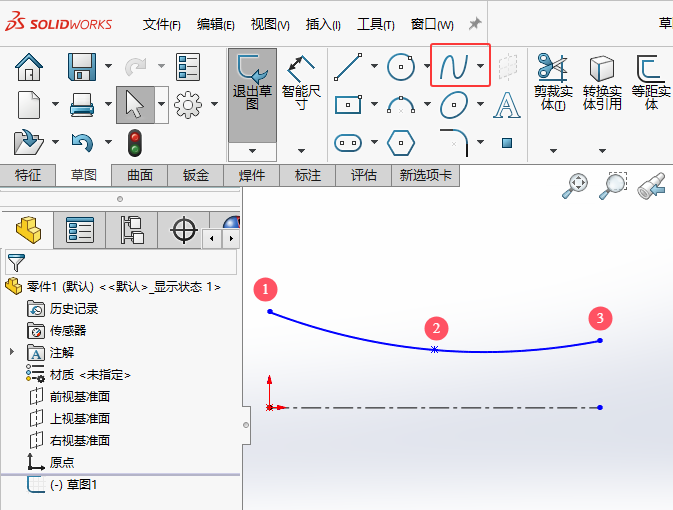673x510 pixels.
Task: Select the Text sketch tool
Action: coord(507,105)
